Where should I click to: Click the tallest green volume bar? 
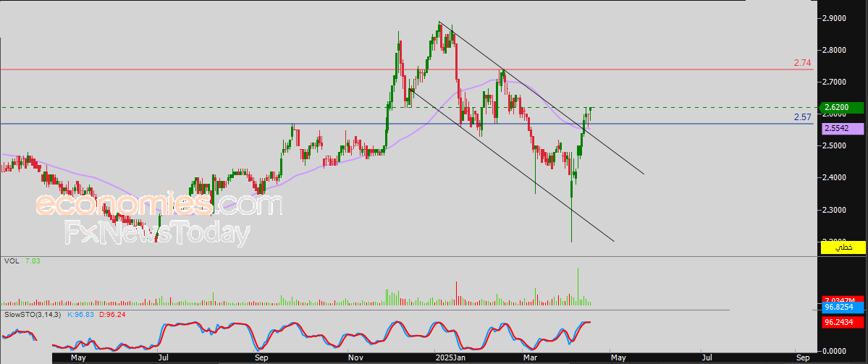[578, 287]
